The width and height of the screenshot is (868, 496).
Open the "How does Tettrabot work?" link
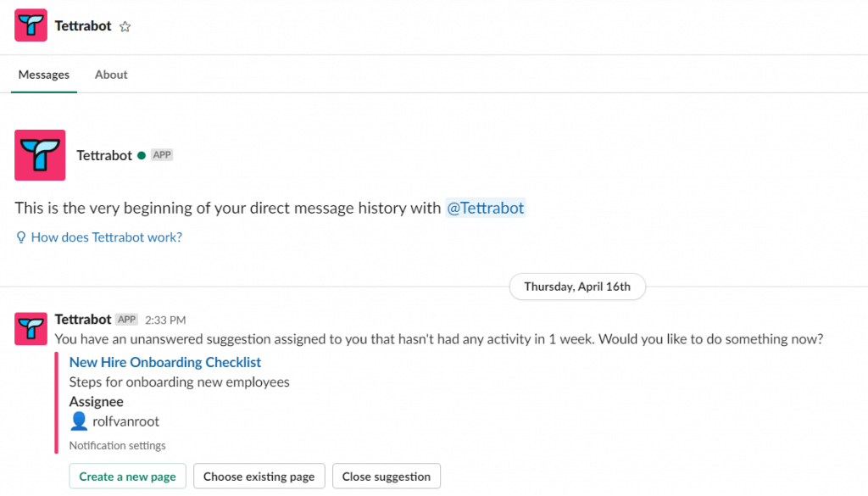pyautogui.click(x=106, y=237)
